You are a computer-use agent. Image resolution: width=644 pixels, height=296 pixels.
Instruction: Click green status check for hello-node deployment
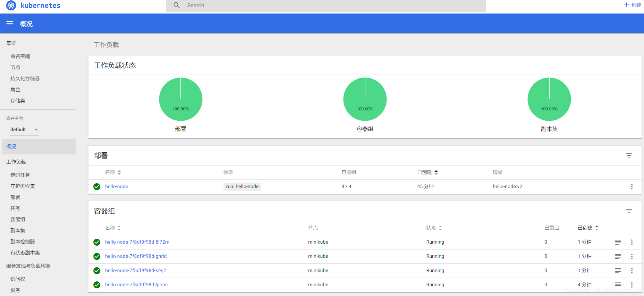[x=97, y=187]
